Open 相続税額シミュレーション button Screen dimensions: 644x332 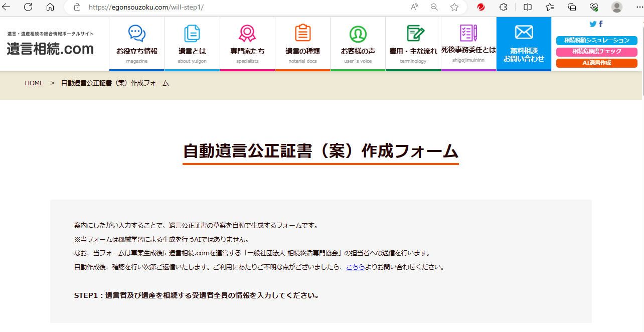(x=597, y=41)
